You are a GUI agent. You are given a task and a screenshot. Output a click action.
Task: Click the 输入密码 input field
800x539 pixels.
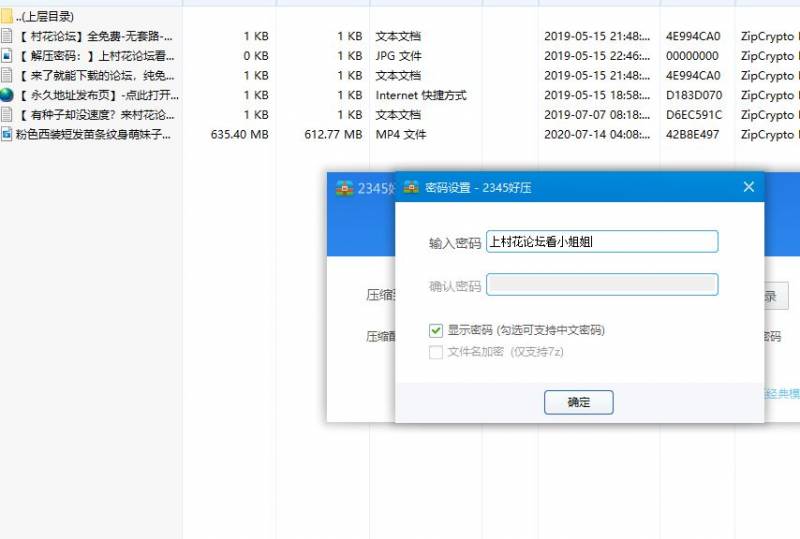(x=602, y=241)
